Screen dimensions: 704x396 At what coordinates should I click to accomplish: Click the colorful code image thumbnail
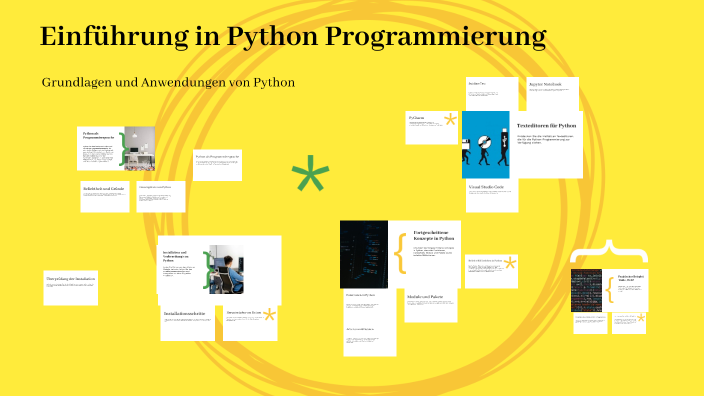[586, 290]
